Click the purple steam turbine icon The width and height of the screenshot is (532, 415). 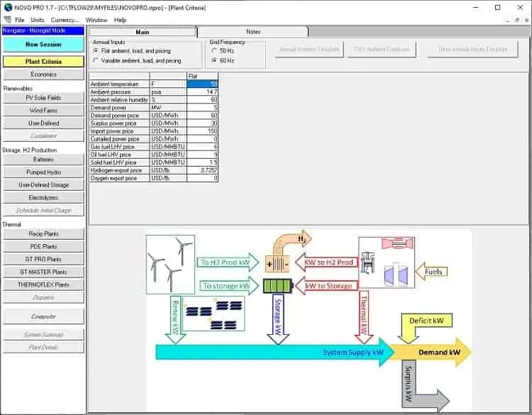point(396,275)
